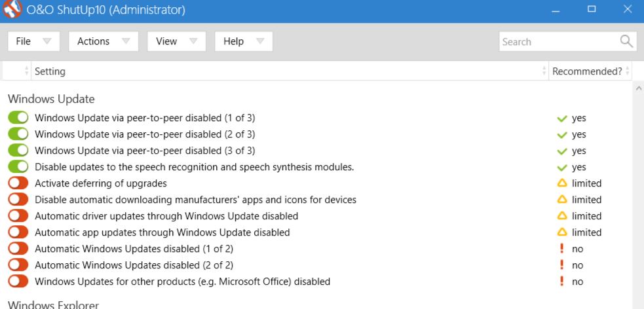Open the View dropdown menu
The height and width of the screenshot is (309, 644).
click(177, 41)
